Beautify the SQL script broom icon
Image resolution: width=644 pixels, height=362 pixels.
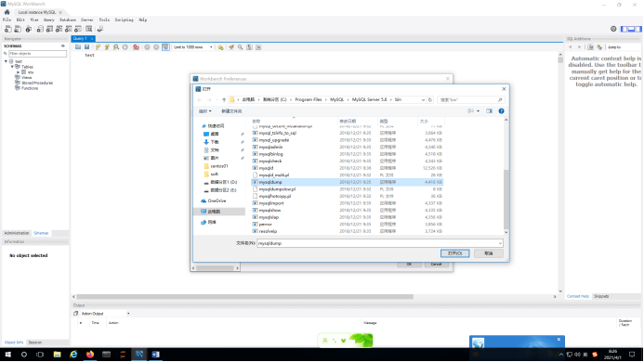tap(231, 47)
